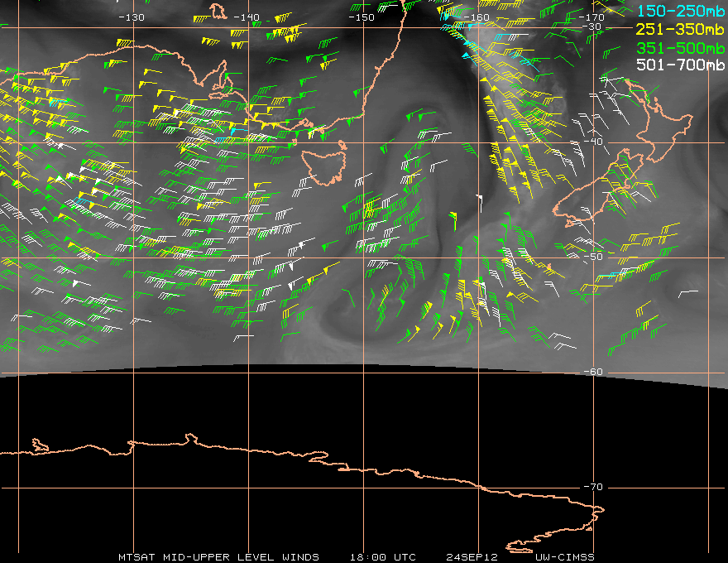Click the -160 longitude label
Screen dimensions: 728x563
(x=477, y=17)
